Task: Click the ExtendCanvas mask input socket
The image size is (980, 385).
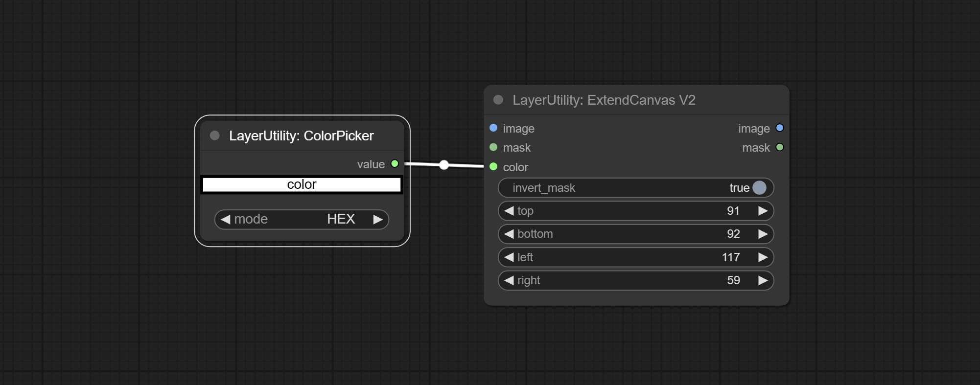Action: 493,147
